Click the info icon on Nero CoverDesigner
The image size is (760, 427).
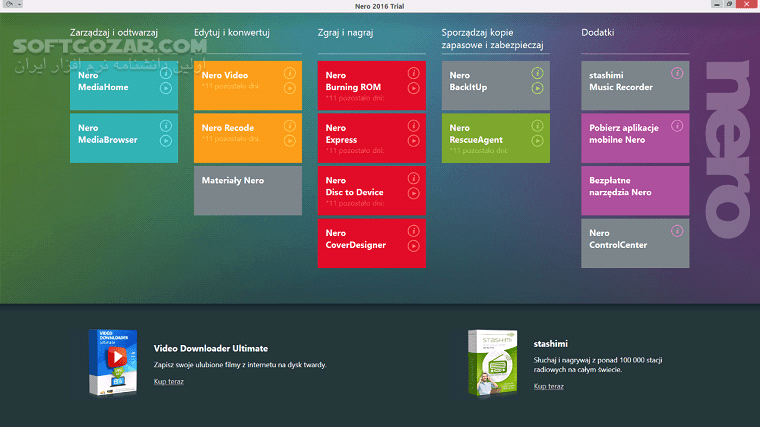coord(413,231)
